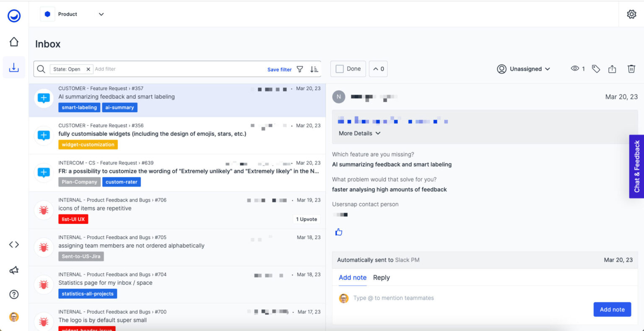Expand More Details section
The image size is (644, 331).
point(359,133)
